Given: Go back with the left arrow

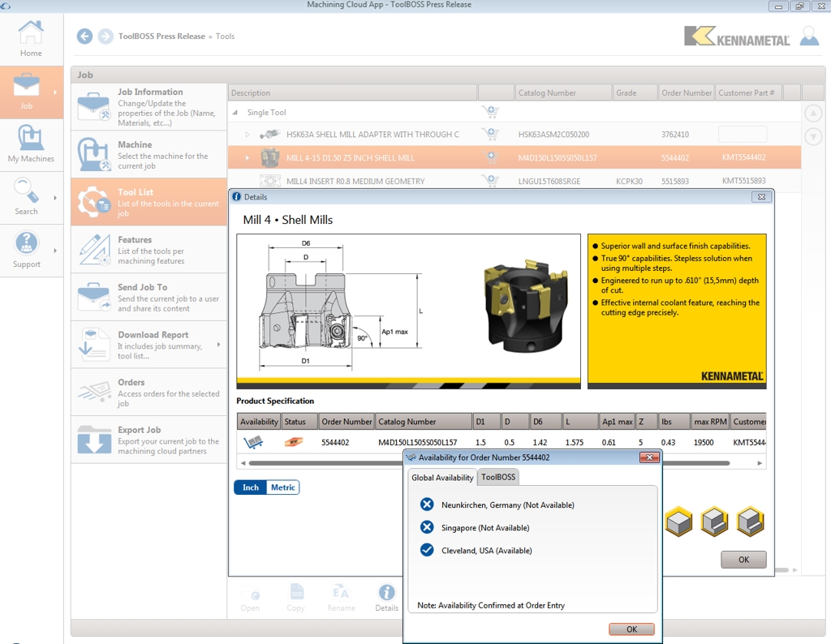Looking at the screenshot, I should tap(84, 36).
